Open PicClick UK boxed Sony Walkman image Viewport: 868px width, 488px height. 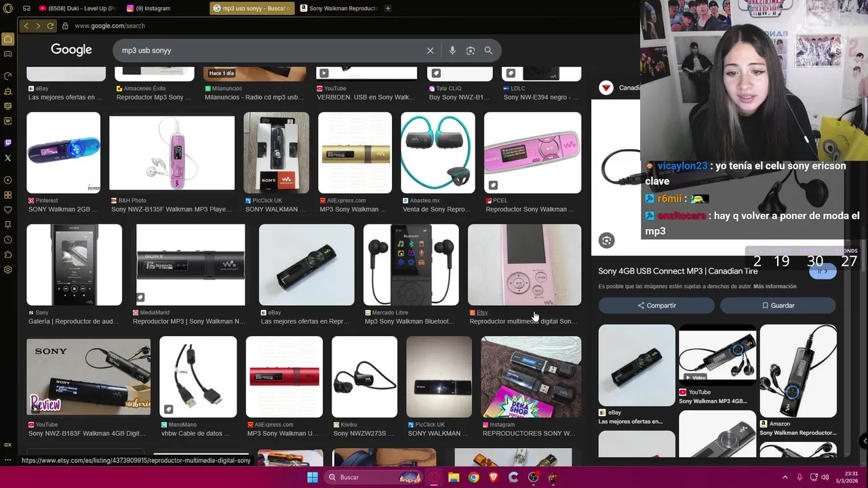pyautogui.click(x=276, y=152)
